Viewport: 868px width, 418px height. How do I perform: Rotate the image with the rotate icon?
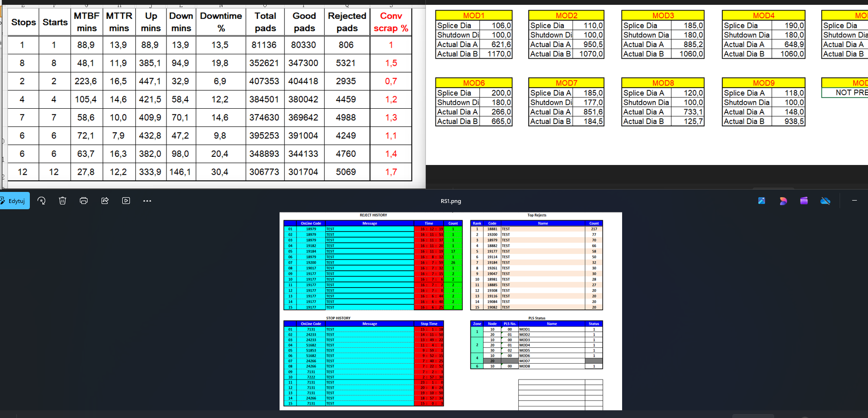pos(41,201)
